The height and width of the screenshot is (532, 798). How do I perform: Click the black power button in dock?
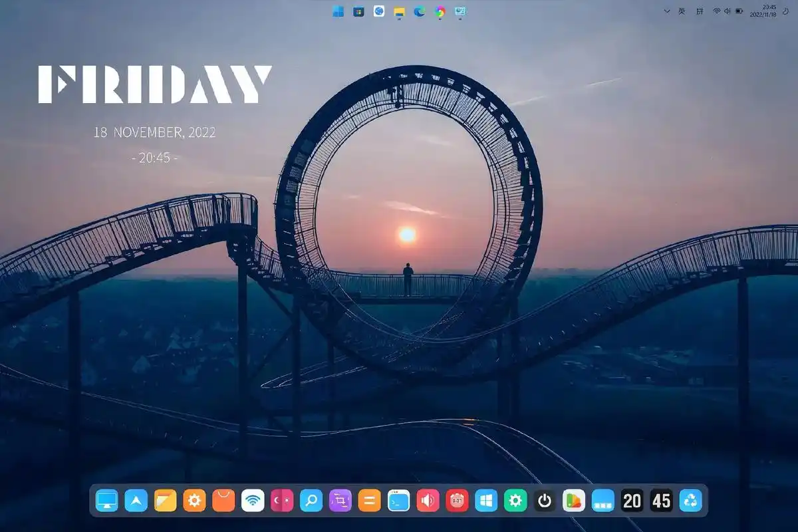point(545,500)
